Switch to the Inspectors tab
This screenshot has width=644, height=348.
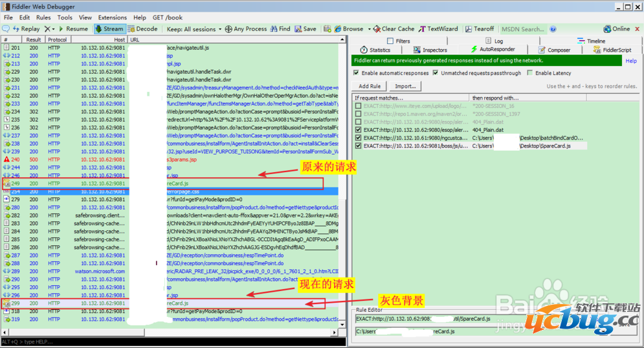tap(430, 50)
